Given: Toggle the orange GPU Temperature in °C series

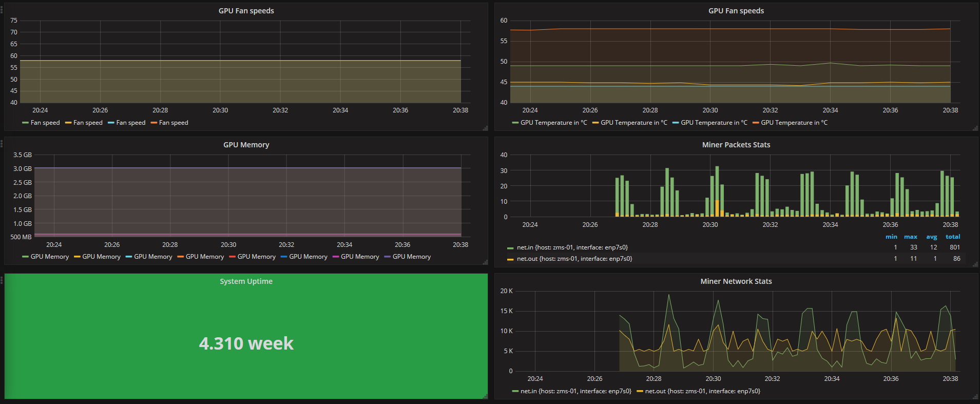Looking at the screenshot, I should [x=794, y=123].
